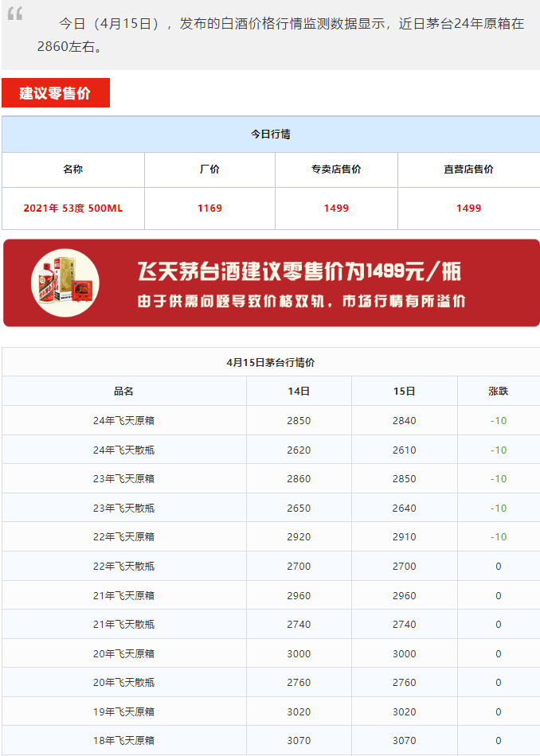Click the 专卖店售价 column header
Screen dimensions: 540x756
click(x=336, y=170)
